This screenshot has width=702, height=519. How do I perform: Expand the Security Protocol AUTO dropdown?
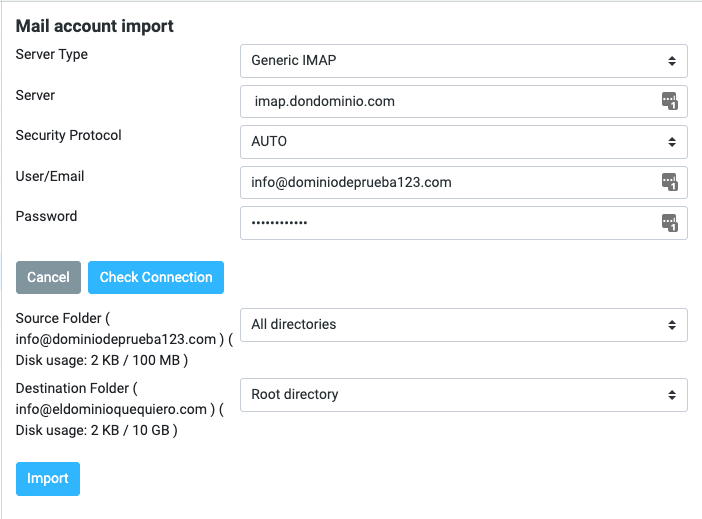[463, 142]
